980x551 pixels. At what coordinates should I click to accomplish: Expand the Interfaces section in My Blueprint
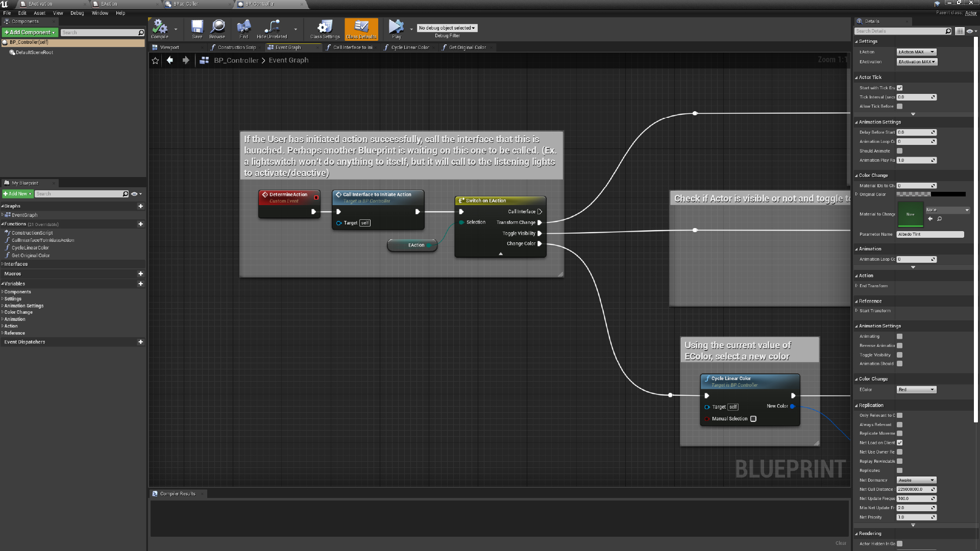[x=16, y=264]
